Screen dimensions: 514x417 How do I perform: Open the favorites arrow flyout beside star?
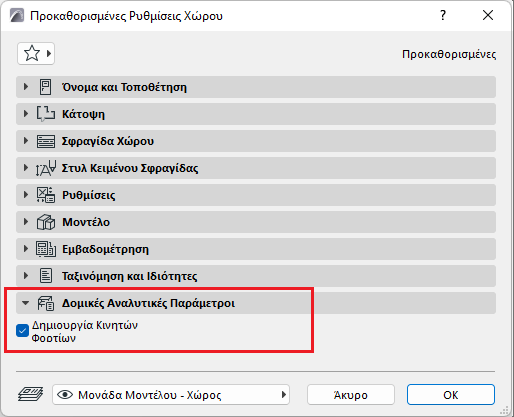[x=49, y=53]
